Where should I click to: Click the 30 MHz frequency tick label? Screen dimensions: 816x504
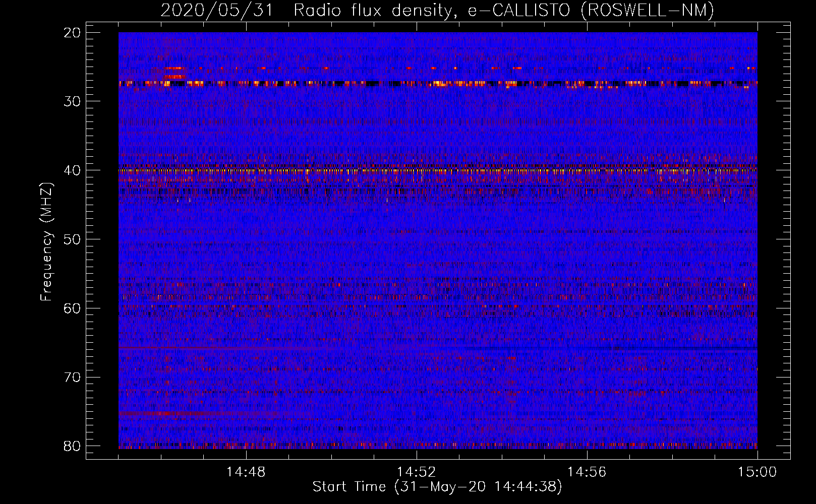[72, 101]
